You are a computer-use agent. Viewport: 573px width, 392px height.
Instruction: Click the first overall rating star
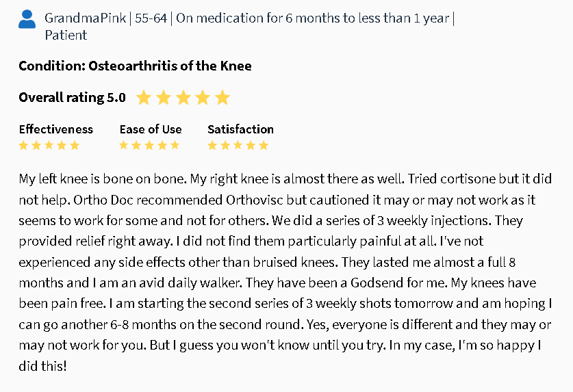tap(143, 98)
